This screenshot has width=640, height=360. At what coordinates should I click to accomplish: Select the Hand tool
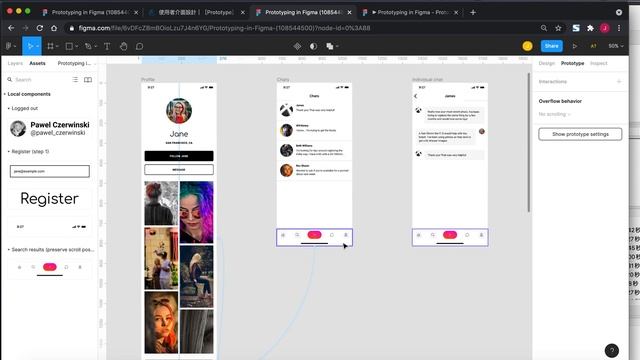[124, 47]
